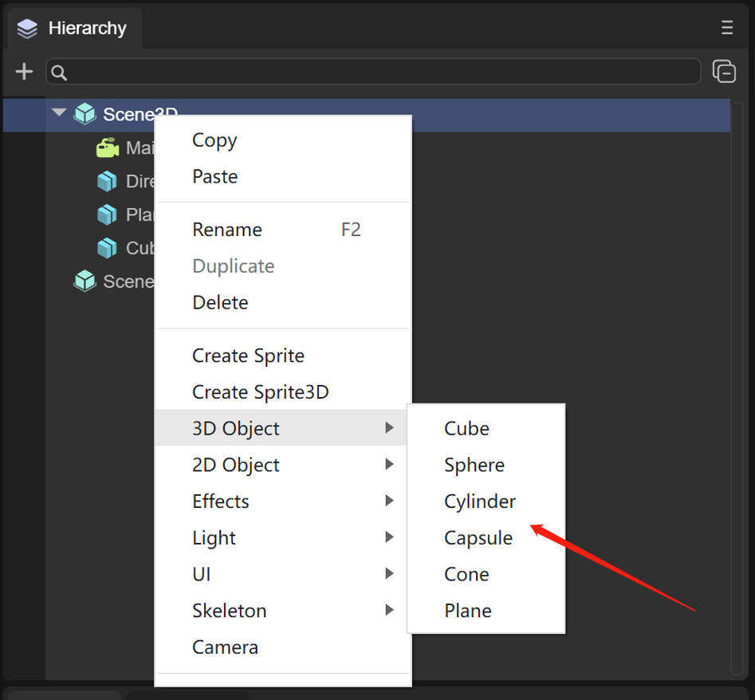Click the Hierarchy layers tab icon

pos(27,29)
